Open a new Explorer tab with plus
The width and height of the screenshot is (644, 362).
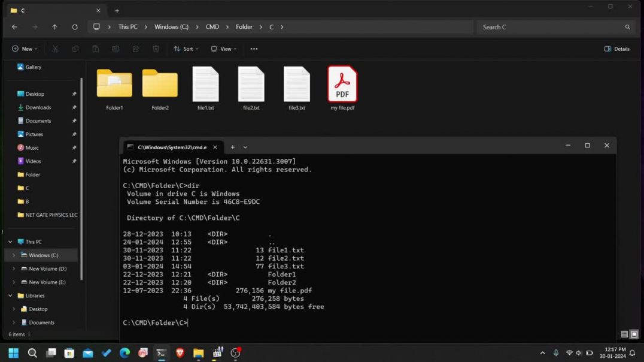click(x=117, y=11)
